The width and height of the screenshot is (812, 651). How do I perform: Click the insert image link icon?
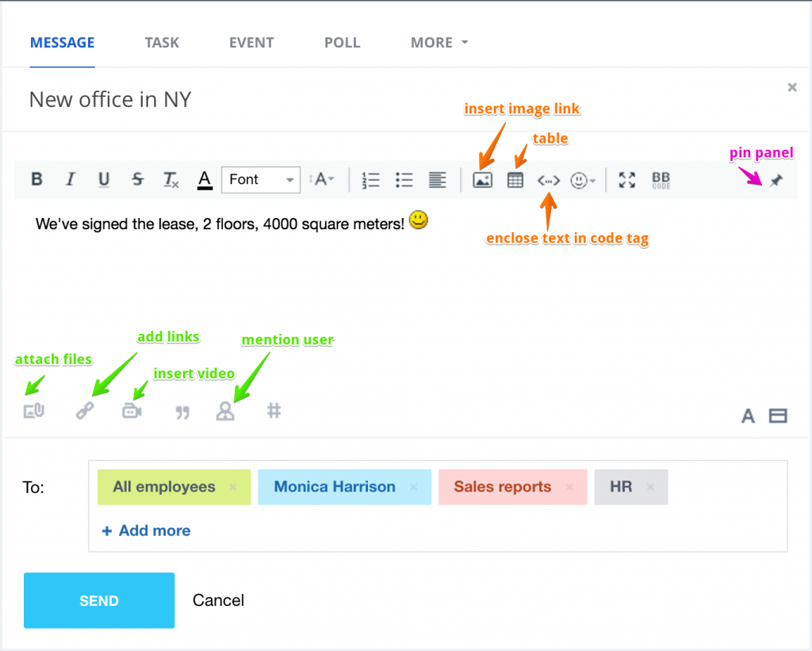[x=482, y=180]
